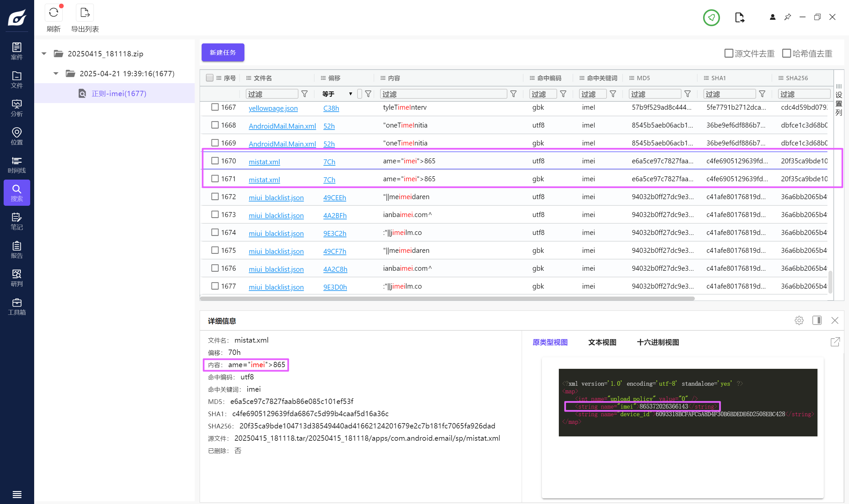Switch to 原类型视图 tab
The height and width of the screenshot is (504, 849).
pyautogui.click(x=550, y=342)
